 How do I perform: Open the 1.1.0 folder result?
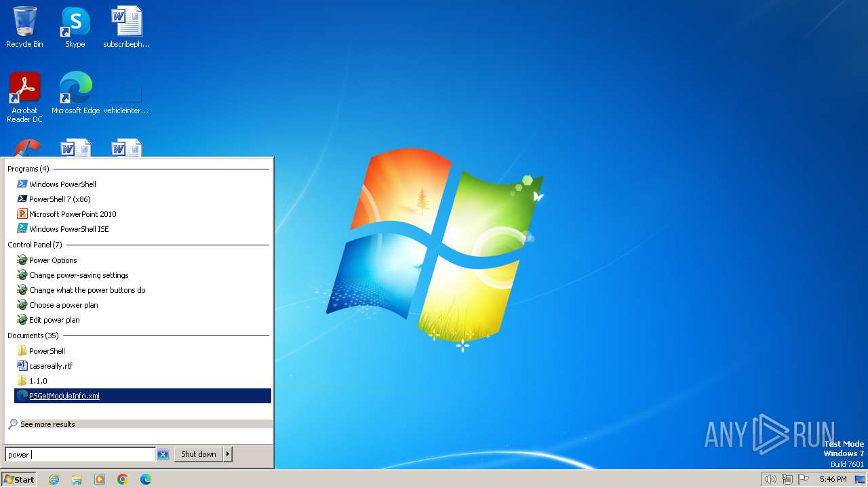click(x=142, y=381)
